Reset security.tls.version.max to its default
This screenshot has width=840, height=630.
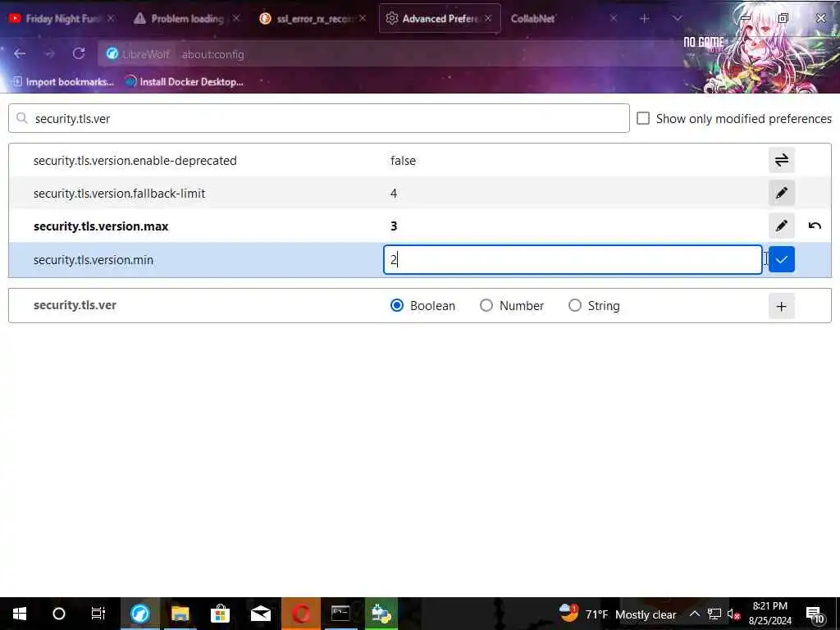pos(815,226)
